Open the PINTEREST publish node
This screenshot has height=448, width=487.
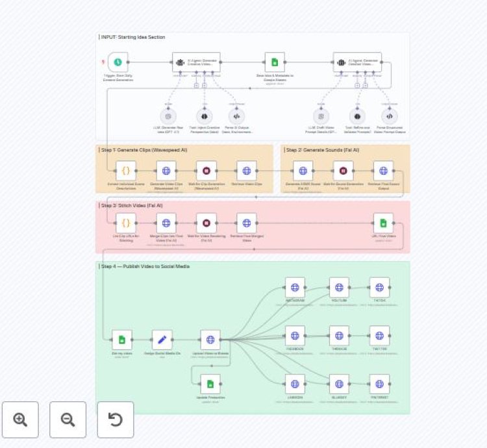[x=380, y=384]
